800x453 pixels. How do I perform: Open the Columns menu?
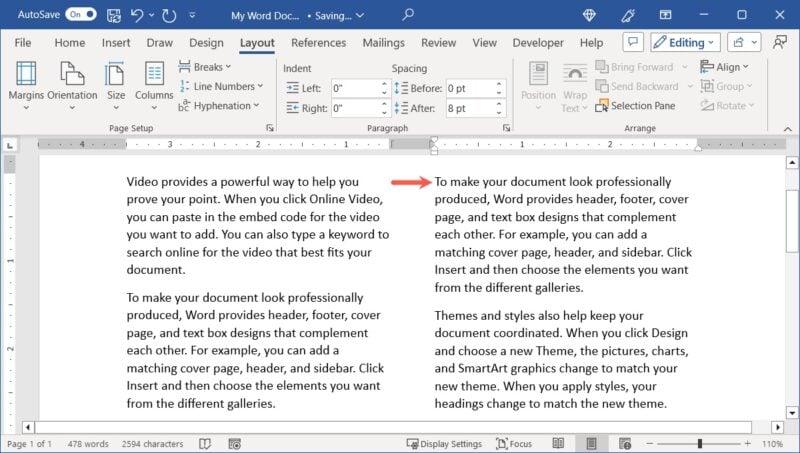(x=154, y=85)
